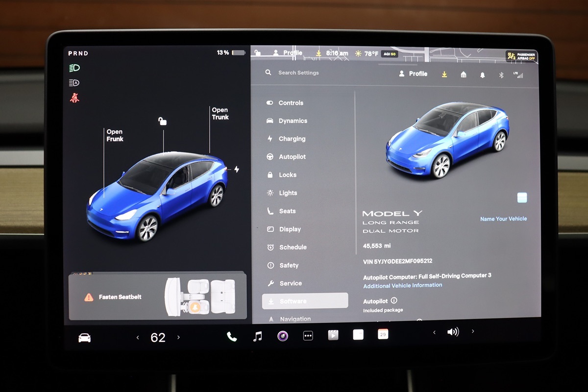
Task: Open the HomeLink garage icon
Action: coord(464,74)
